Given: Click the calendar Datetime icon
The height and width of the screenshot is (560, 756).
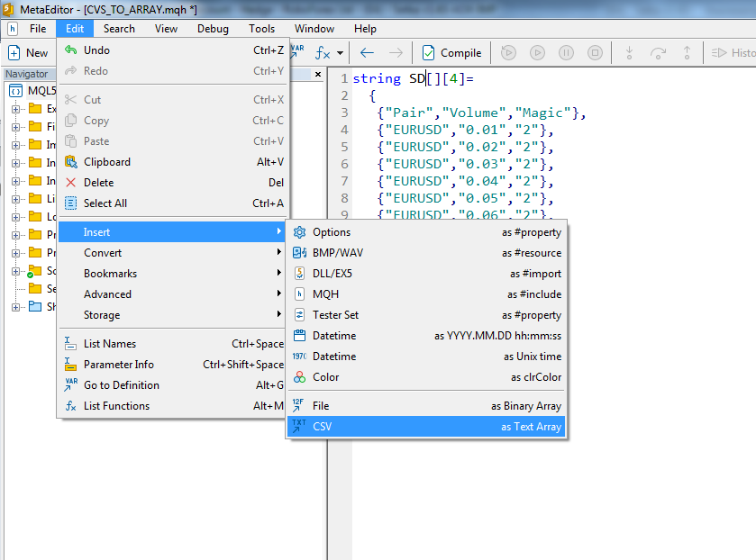Looking at the screenshot, I should pos(299,336).
